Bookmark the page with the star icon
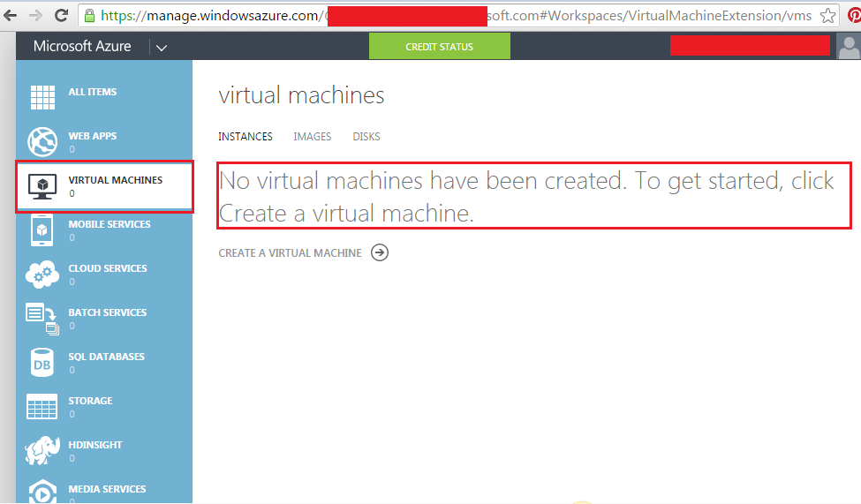Image resolution: width=861 pixels, height=504 pixels. click(827, 15)
